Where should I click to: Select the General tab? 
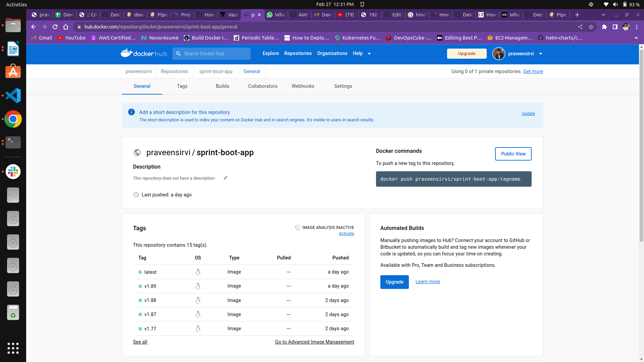click(x=142, y=86)
